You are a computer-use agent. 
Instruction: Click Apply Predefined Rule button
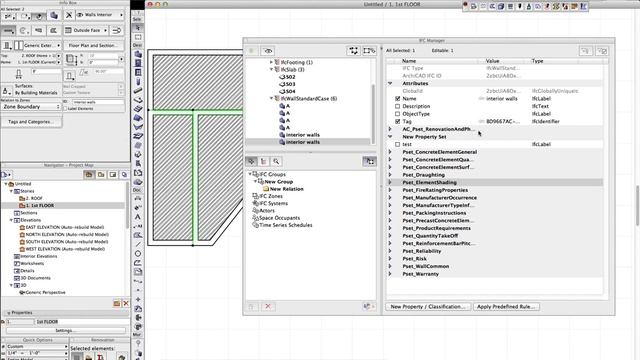506,307
